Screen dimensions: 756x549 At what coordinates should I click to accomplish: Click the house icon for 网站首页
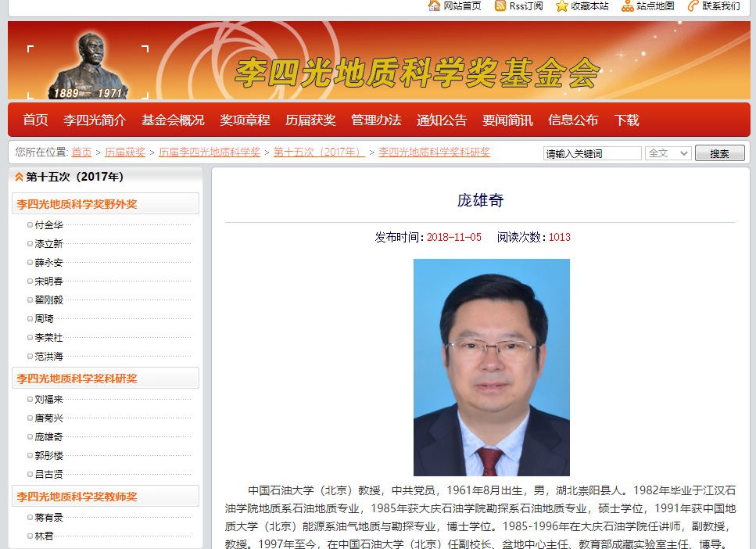point(434,6)
